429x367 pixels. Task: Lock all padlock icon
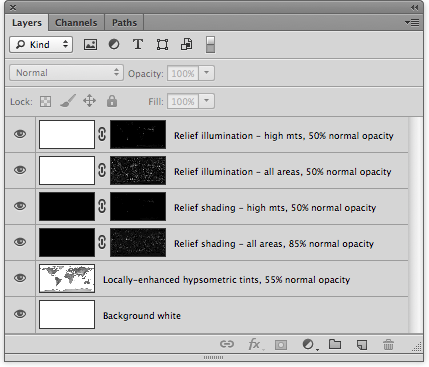[x=112, y=101]
